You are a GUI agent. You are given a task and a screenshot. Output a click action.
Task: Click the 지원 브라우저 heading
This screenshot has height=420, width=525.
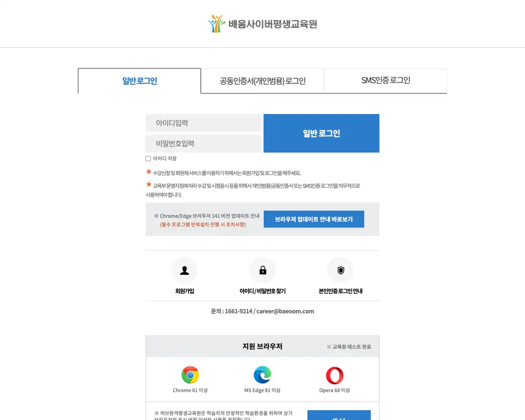click(262, 347)
